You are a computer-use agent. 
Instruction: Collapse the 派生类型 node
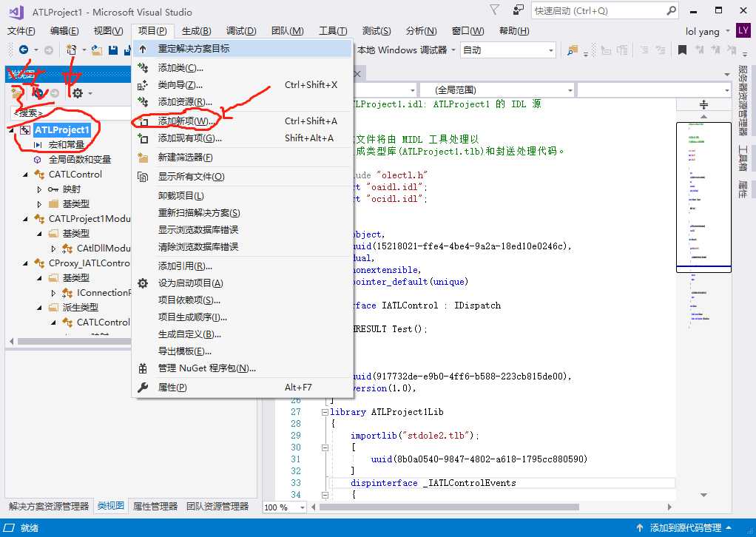click(x=39, y=308)
